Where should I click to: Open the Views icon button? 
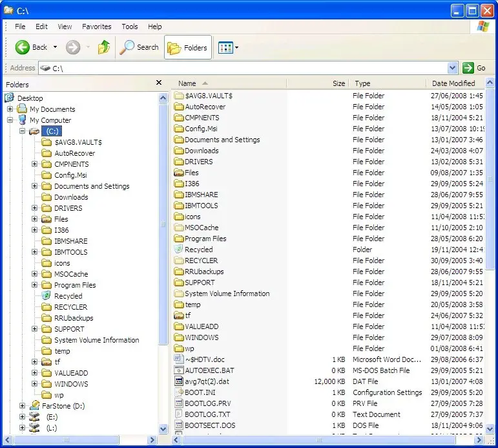pyautogui.click(x=225, y=48)
